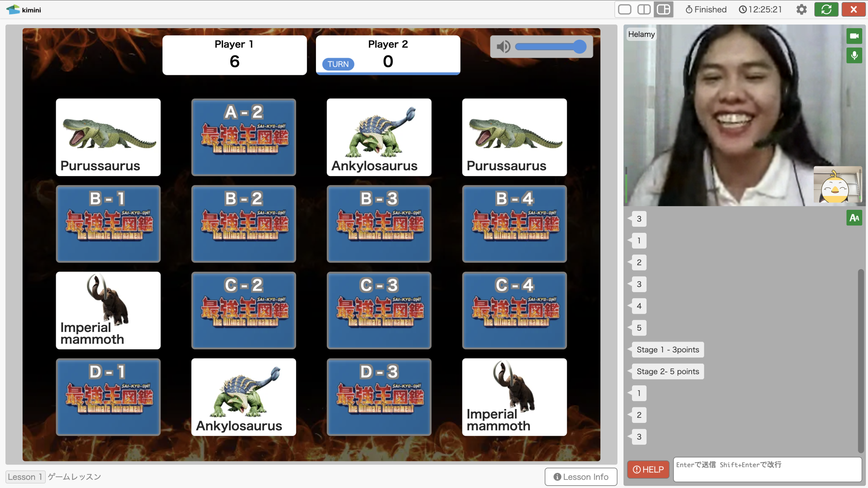The height and width of the screenshot is (488, 868).
Task: Flip the D-3 card
Action: point(379,397)
